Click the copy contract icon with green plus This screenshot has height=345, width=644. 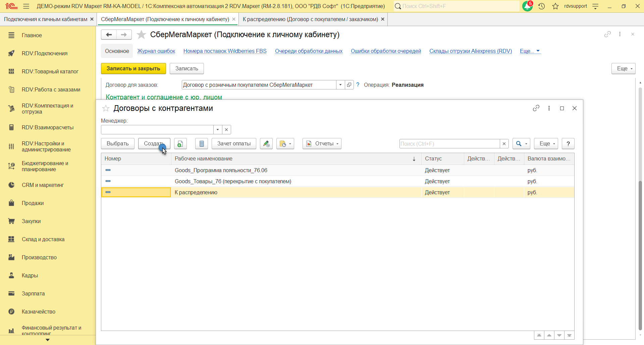(180, 144)
